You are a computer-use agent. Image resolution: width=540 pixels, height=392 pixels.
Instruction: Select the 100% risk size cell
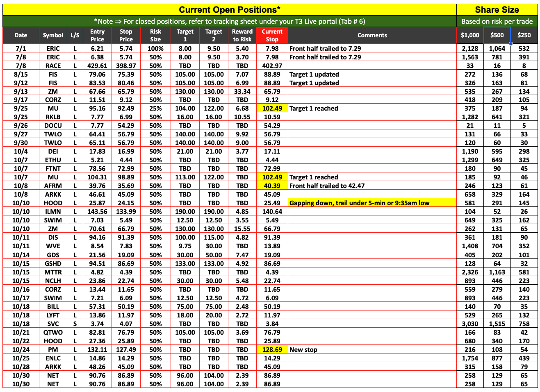click(x=155, y=48)
